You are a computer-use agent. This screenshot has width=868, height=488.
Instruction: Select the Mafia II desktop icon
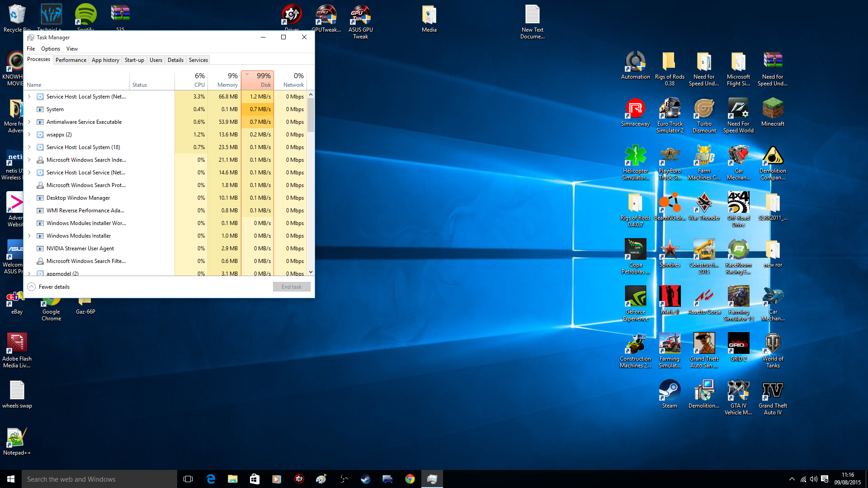pos(670,300)
